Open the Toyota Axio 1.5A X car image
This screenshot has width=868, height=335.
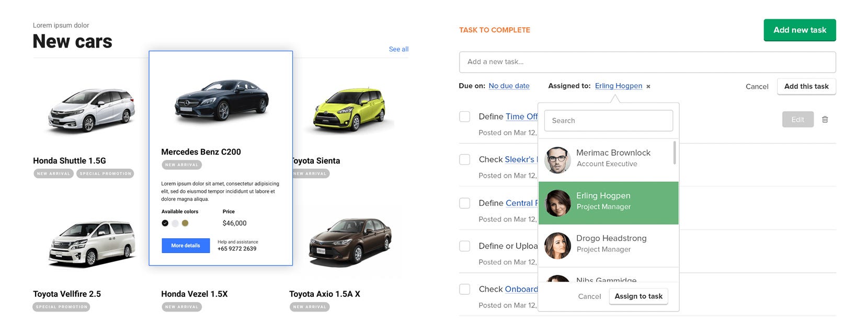click(x=350, y=242)
